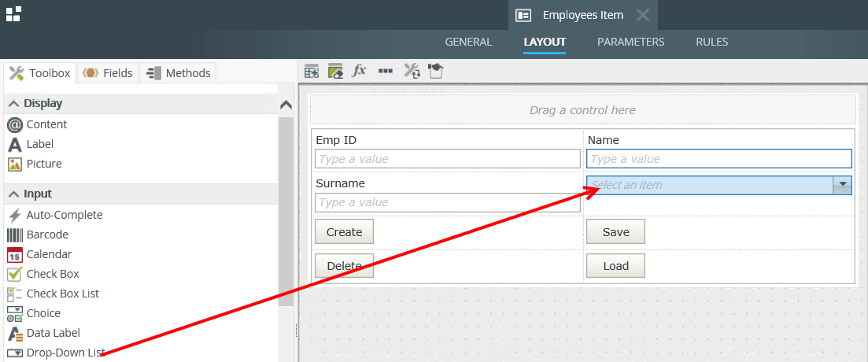Click the Load button
This screenshot has width=868, height=362.
(x=615, y=266)
